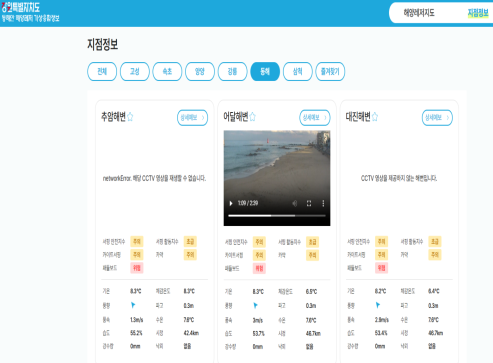Click 대진해변 패들보드 위험 badge

(381, 268)
